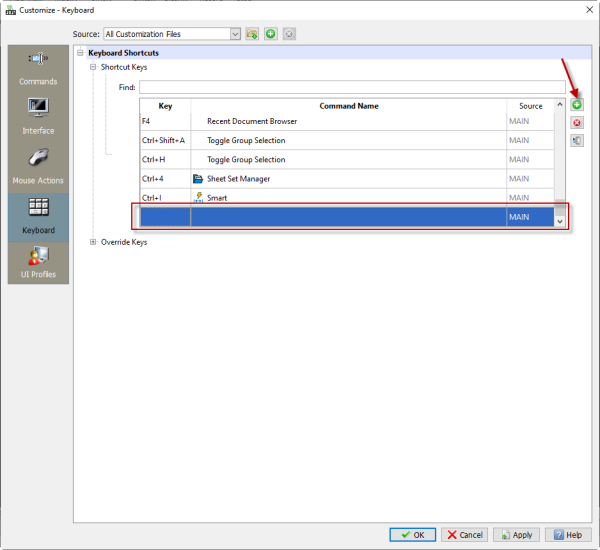This screenshot has width=600, height=550.
Task: Switch to the Interface section
Action: 38,116
